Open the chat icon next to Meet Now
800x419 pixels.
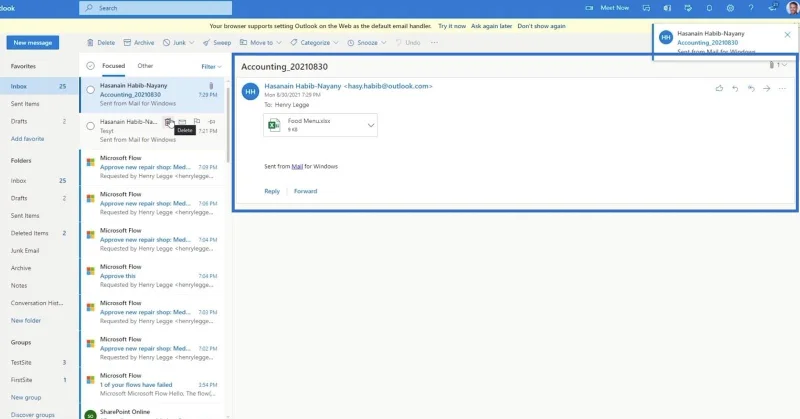[x=646, y=8]
